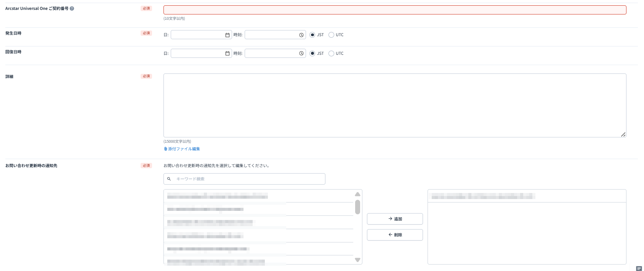Click the notification list scroll down arrow
Image resolution: width=644 pixels, height=271 pixels.
[x=357, y=260]
